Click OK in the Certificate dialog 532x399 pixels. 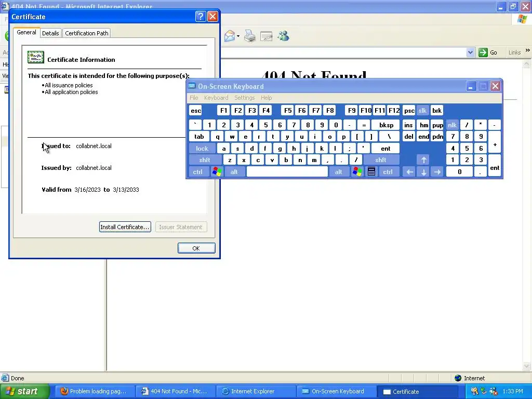pyautogui.click(x=196, y=248)
